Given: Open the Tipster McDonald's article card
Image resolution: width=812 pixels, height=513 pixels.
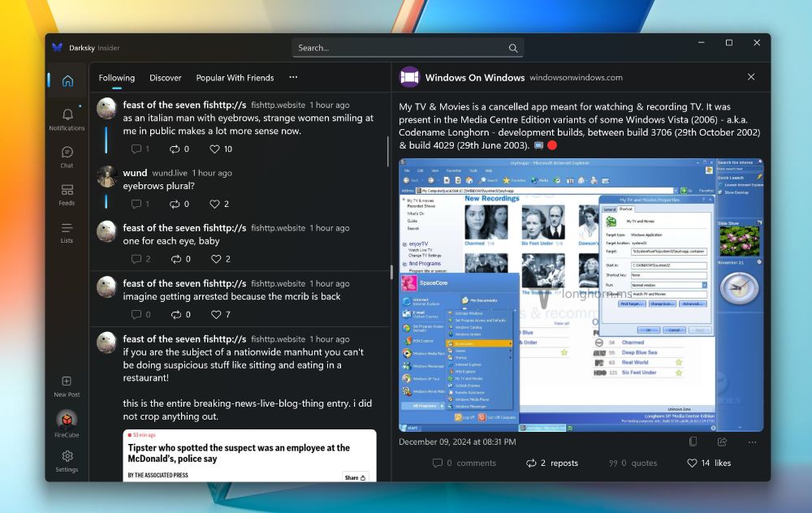Looking at the screenshot, I should tap(249, 455).
